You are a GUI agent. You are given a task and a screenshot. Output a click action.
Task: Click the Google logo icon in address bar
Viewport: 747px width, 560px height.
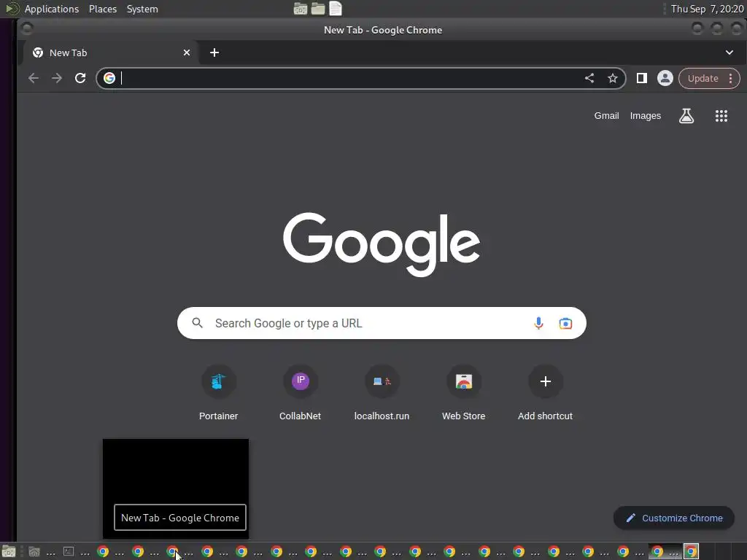109,78
